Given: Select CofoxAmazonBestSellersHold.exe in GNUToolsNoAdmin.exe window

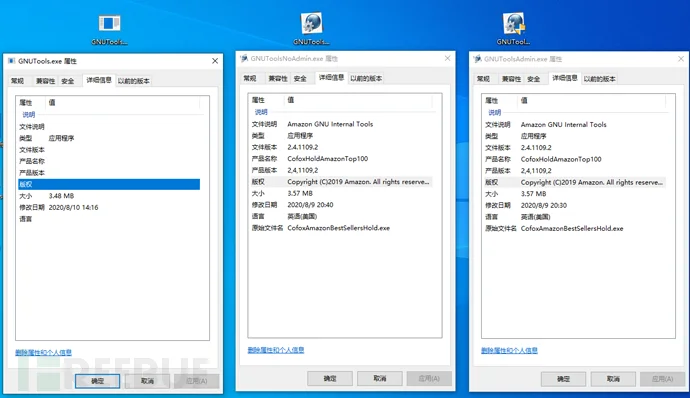Looking at the screenshot, I should pyautogui.click(x=338, y=228).
